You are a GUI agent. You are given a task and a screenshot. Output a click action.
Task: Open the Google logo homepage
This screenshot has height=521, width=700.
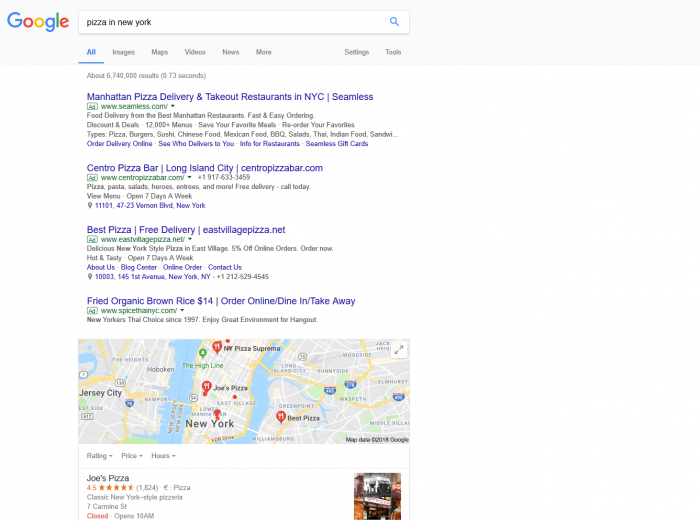pos(38,21)
